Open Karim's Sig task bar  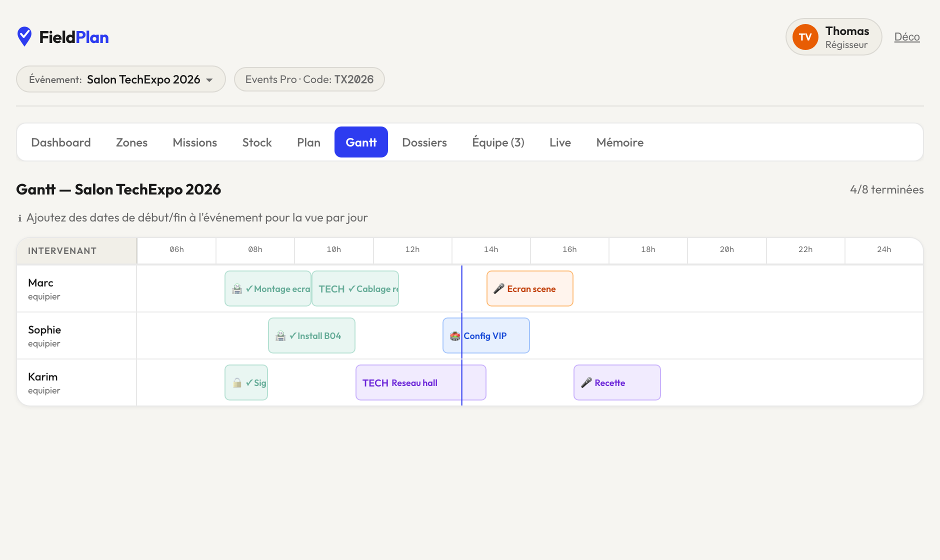coord(246,382)
